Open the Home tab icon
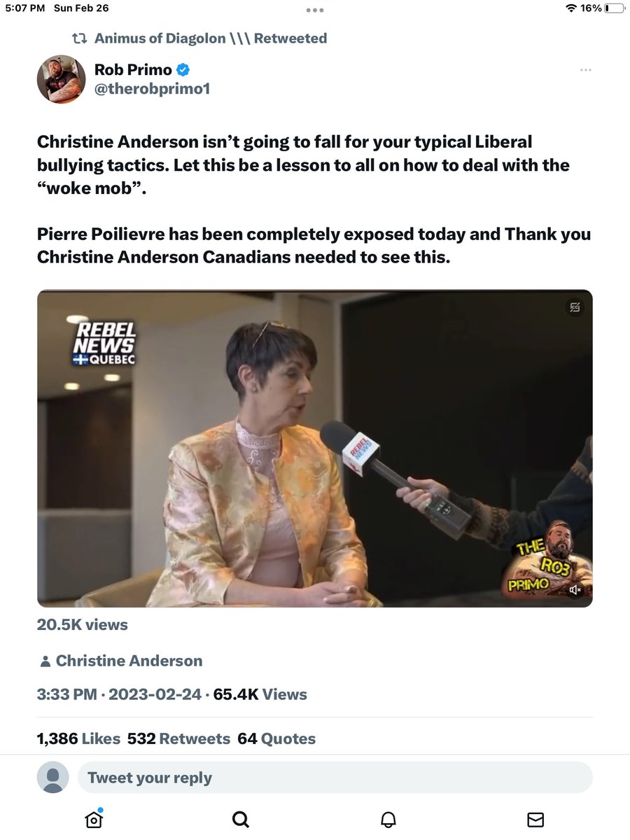The image size is (630, 840). point(94,818)
